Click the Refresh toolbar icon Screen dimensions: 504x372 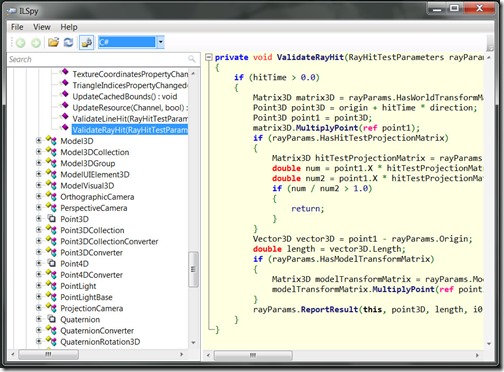click(69, 42)
